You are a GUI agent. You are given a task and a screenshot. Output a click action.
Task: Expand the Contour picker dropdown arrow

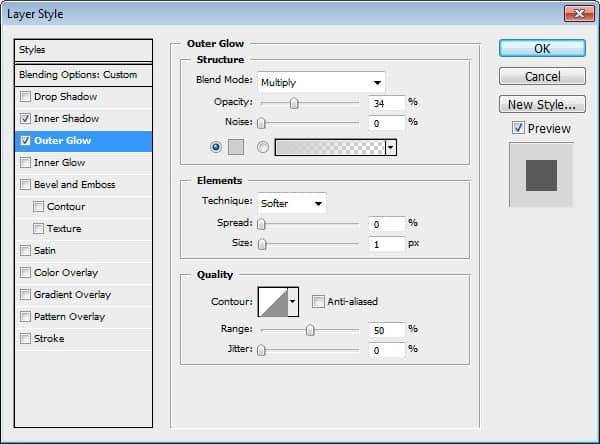click(x=293, y=302)
